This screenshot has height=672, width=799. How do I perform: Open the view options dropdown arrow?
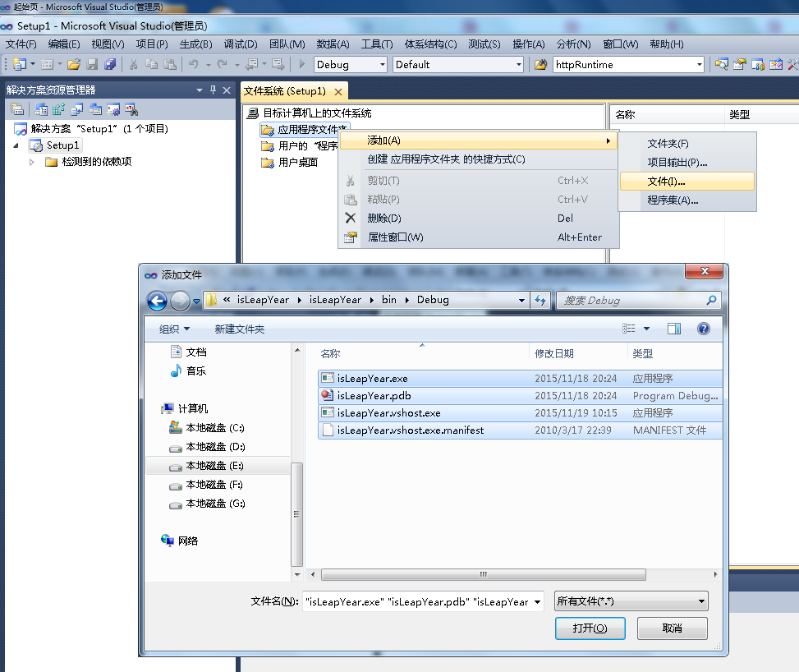646,329
